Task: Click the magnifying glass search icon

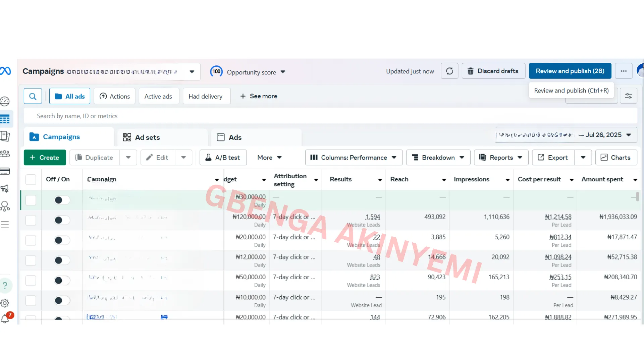Action: click(x=33, y=96)
